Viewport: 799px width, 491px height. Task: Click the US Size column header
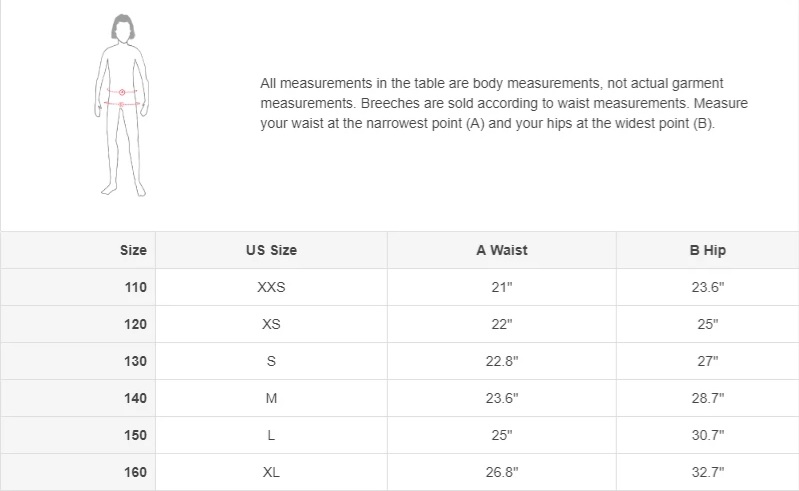pyautogui.click(x=271, y=250)
